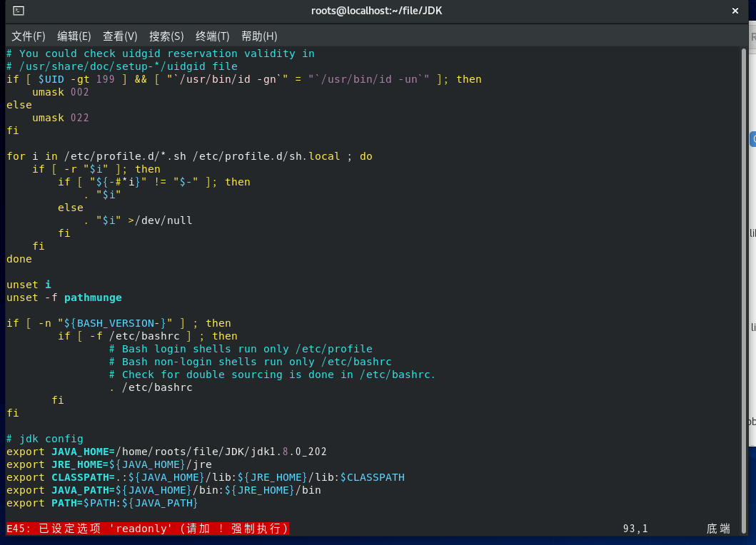Open the 查看(V) menu
The height and width of the screenshot is (545, 756).
(120, 36)
